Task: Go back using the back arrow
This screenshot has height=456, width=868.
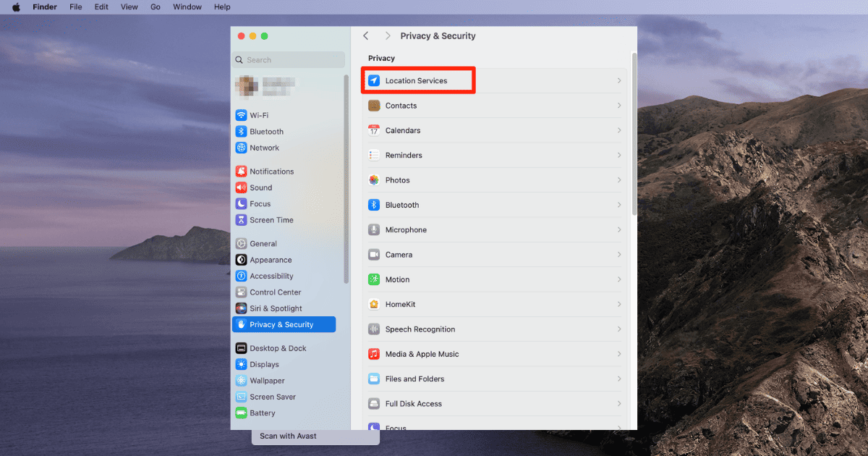Action: tap(366, 36)
